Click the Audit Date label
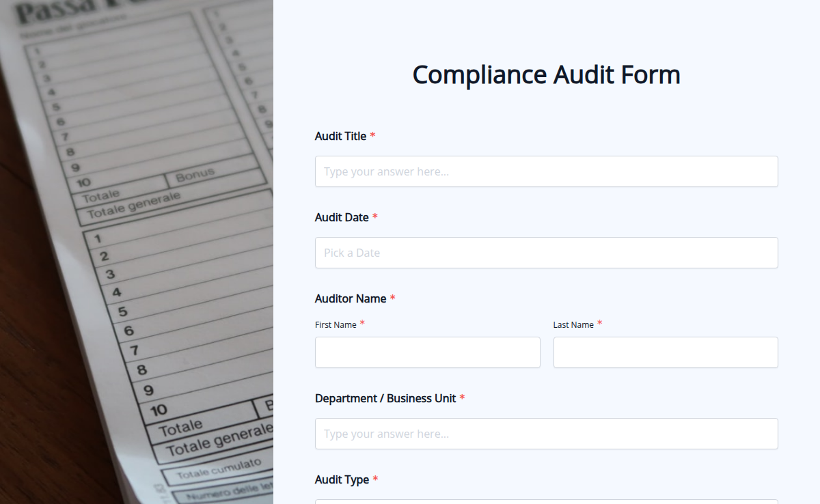 click(x=341, y=217)
